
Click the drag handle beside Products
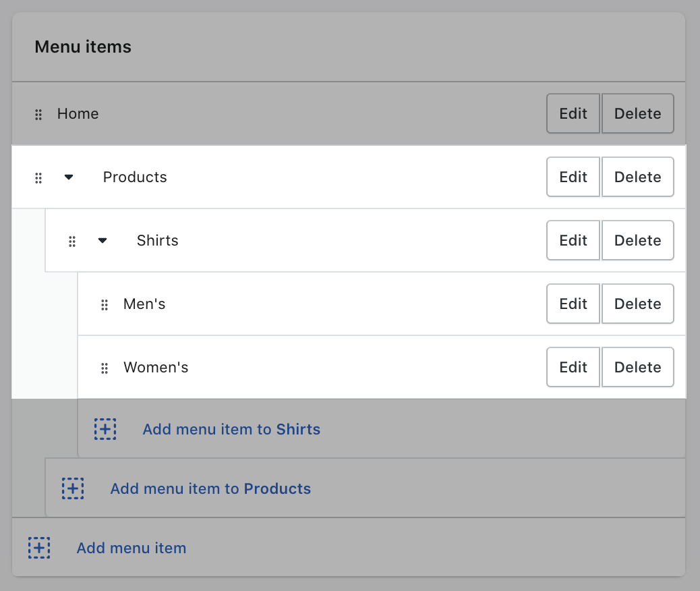click(38, 177)
